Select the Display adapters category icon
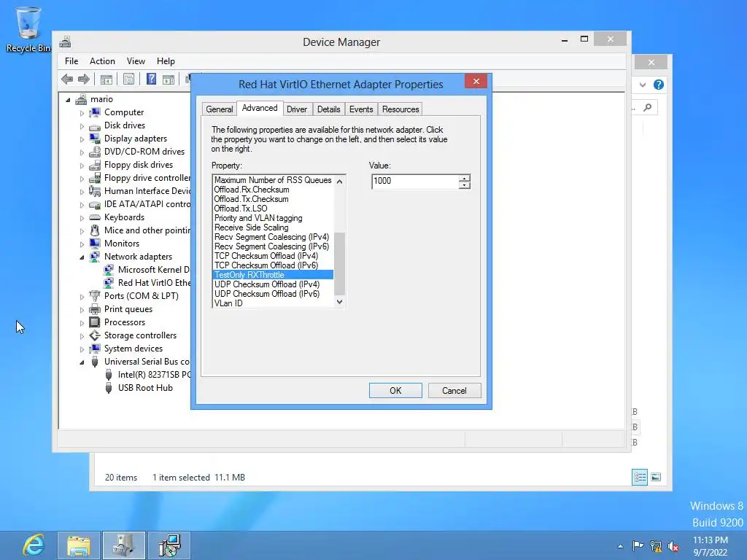Viewport: 747px width, 560px height. point(95,139)
